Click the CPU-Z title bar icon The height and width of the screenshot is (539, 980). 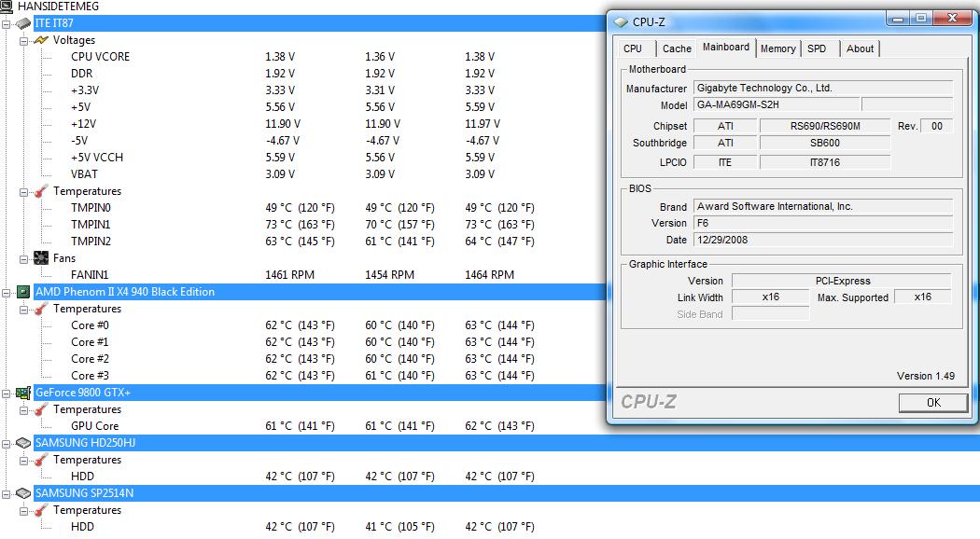[x=621, y=21]
